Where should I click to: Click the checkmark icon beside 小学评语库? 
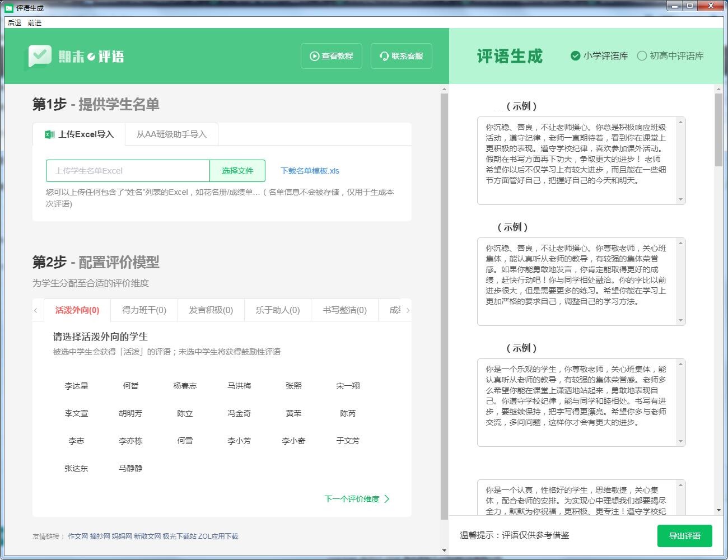[x=575, y=56]
